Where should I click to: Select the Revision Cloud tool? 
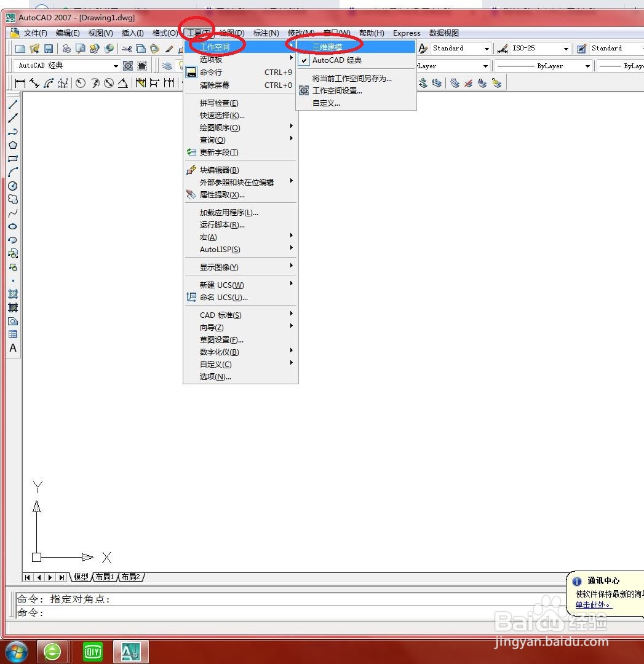pyautogui.click(x=13, y=199)
